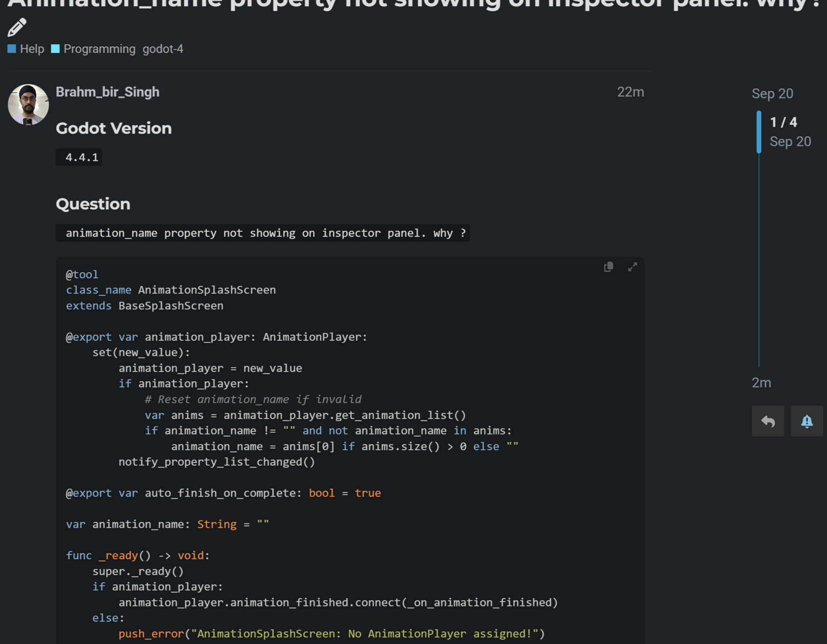This screenshot has height=644, width=827.
Task: Jump to first post date Sep 20
Action: (772, 94)
